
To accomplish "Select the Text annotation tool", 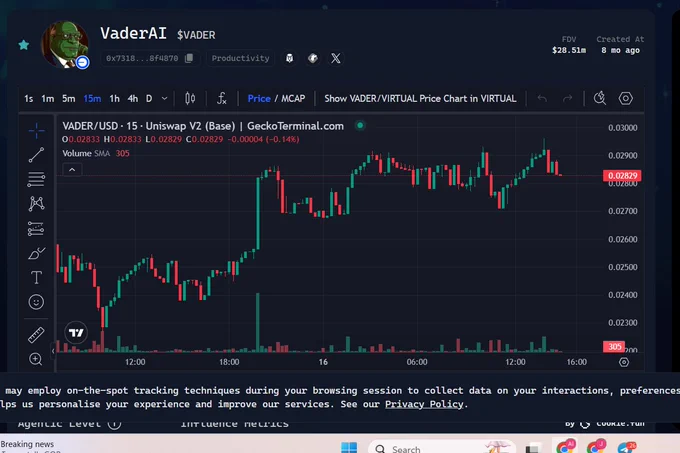I will [x=36, y=277].
